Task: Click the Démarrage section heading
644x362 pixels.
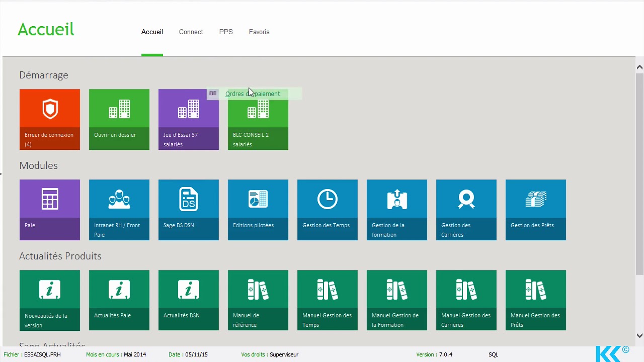Action: click(44, 75)
